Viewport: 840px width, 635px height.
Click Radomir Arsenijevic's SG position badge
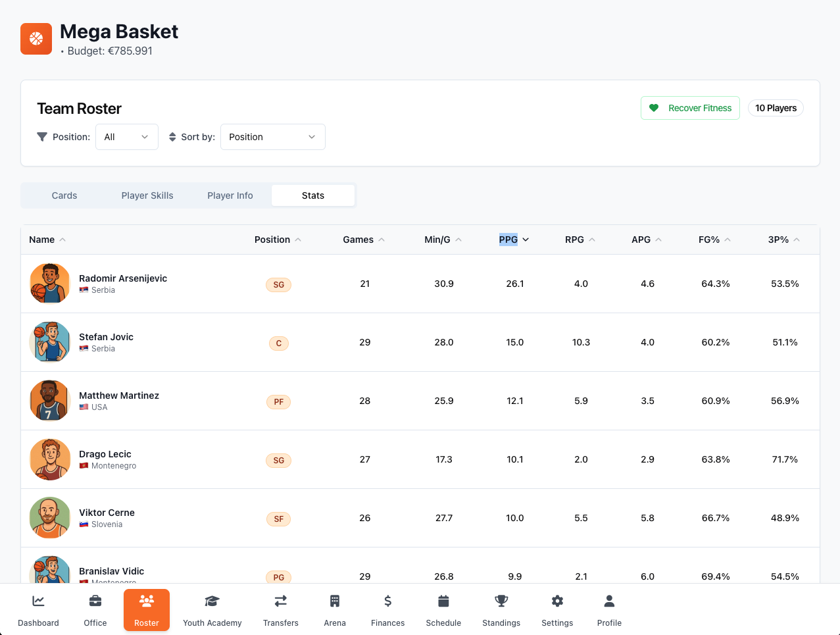coord(279,285)
